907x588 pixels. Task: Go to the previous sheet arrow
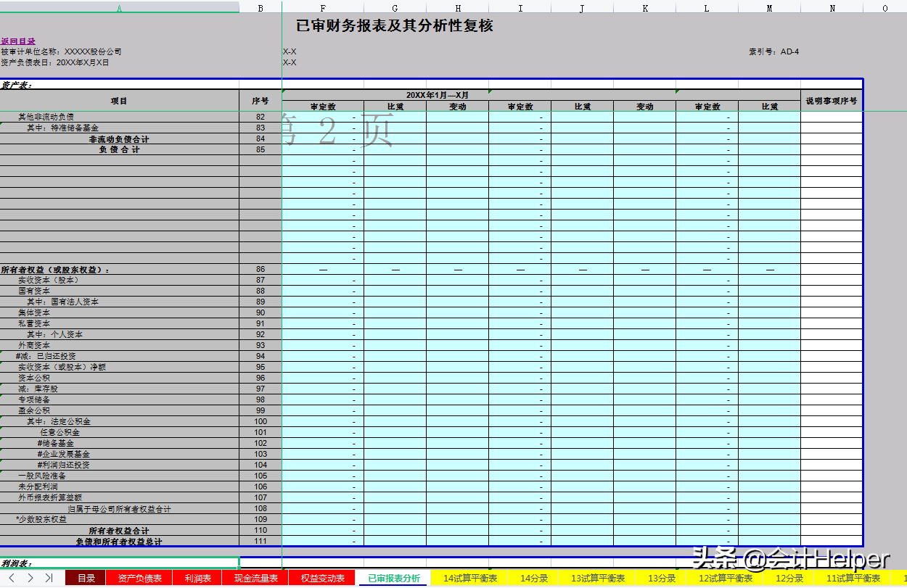12,578
